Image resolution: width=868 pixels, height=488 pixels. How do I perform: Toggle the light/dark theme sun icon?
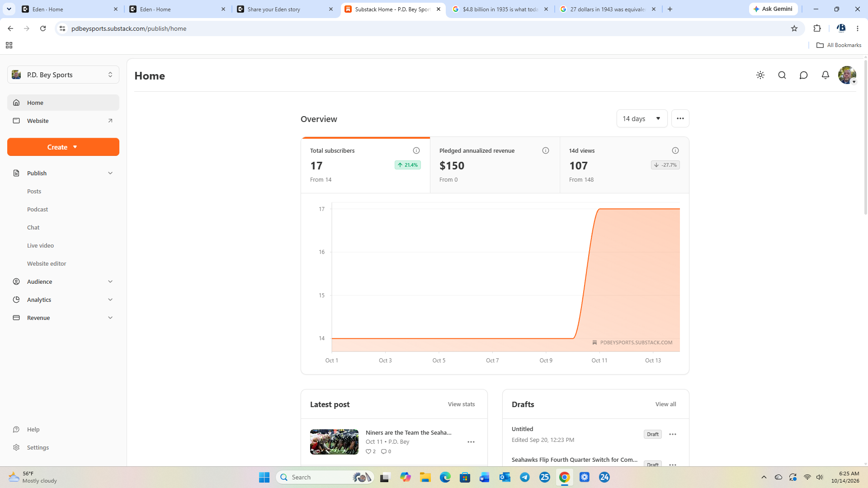760,75
